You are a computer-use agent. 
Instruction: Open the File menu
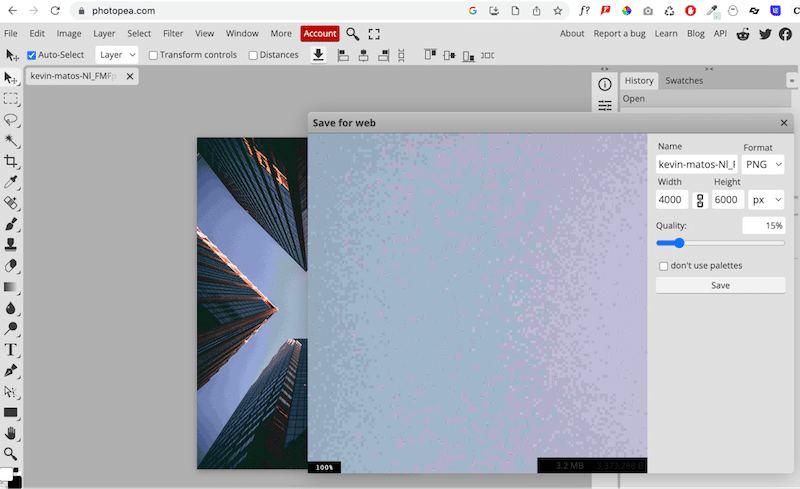11,33
